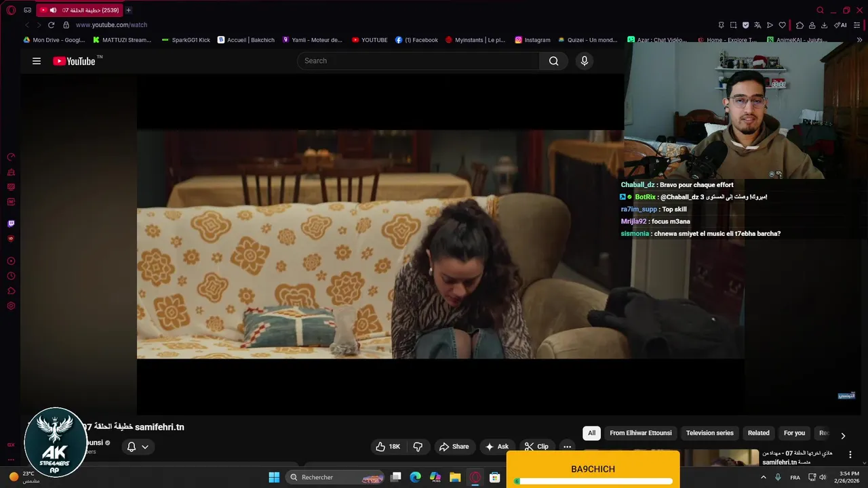
Task: Click the Ask button
Action: click(x=496, y=447)
